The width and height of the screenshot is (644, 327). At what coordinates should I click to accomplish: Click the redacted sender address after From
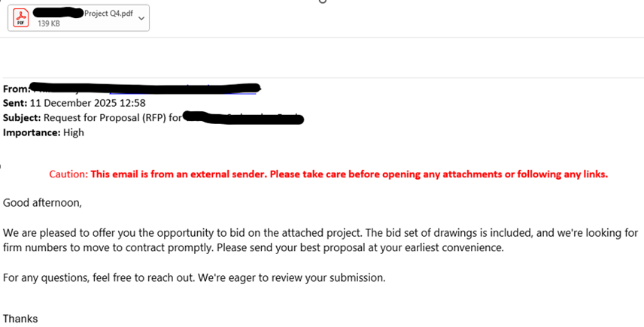(144, 89)
